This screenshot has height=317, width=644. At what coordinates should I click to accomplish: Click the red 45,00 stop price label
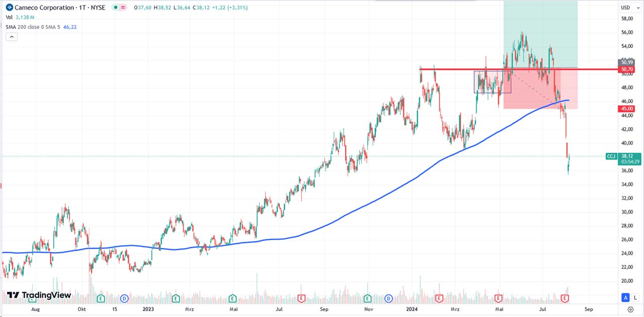626,109
